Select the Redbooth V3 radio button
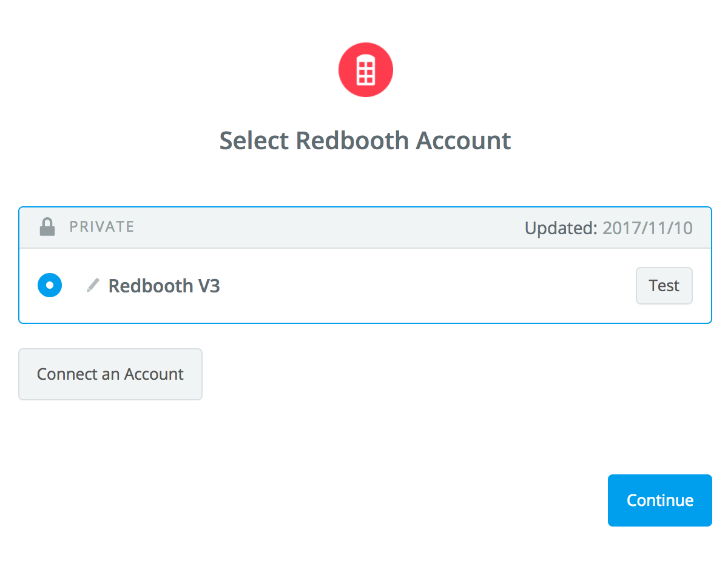The height and width of the screenshot is (569, 728). point(50,285)
